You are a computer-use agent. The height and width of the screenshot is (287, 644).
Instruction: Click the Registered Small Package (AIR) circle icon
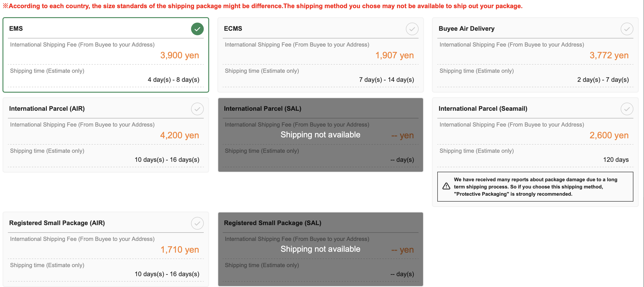point(197,223)
